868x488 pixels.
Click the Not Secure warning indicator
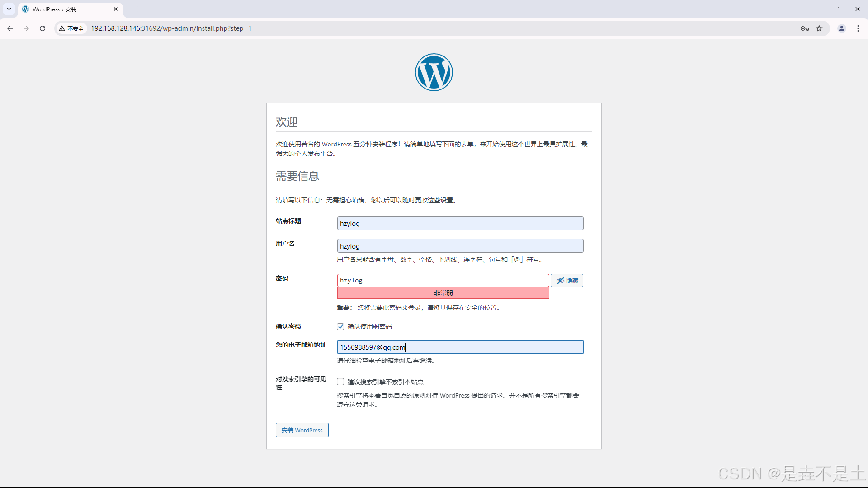pos(71,28)
